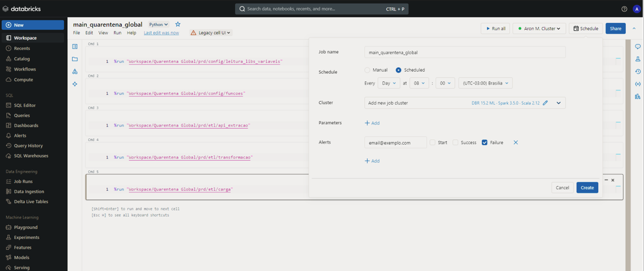Screen dimensions: 644x271
Task: Minimize cell Cmd 5
Action: point(606,180)
